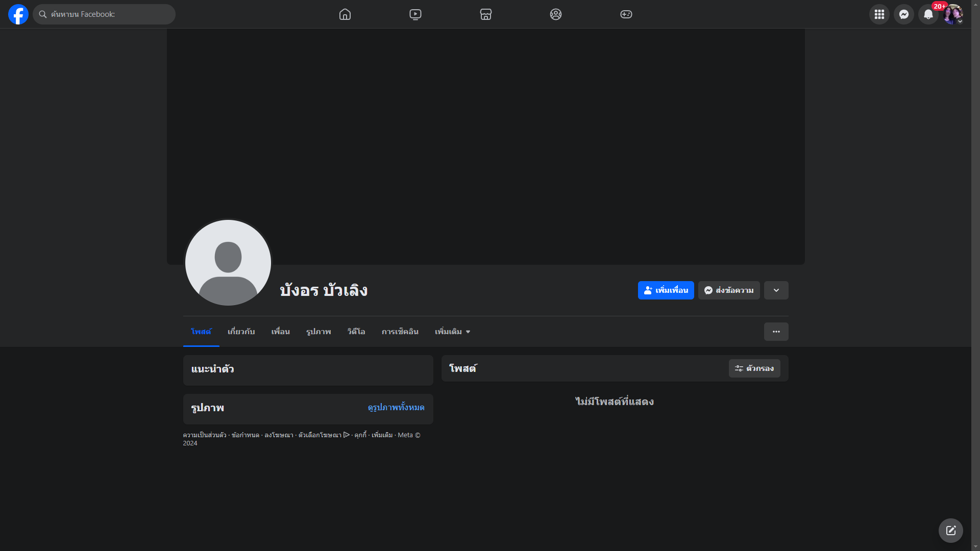The width and height of the screenshot is (980, 551).
Task: Switch to the เพื่อน tab
Action: tap(280, 332)
